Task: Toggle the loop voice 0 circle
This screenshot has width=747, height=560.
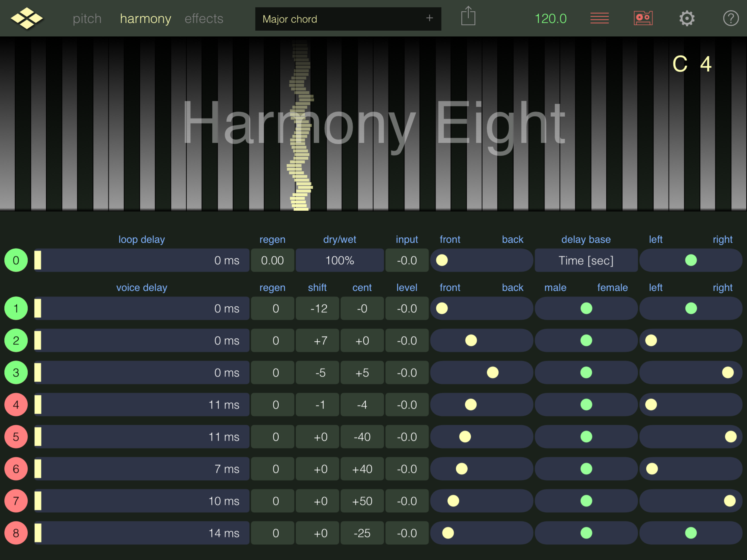Action: [x=16, y=260]
